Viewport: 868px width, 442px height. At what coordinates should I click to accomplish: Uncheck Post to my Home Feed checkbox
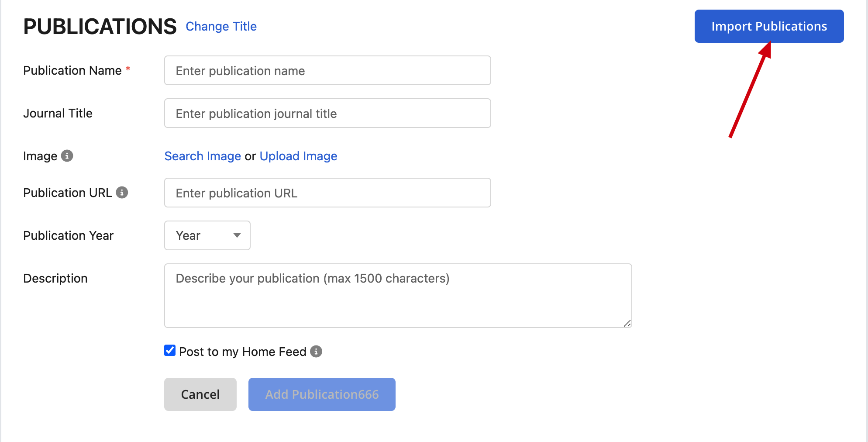click(x=170, y=350)
